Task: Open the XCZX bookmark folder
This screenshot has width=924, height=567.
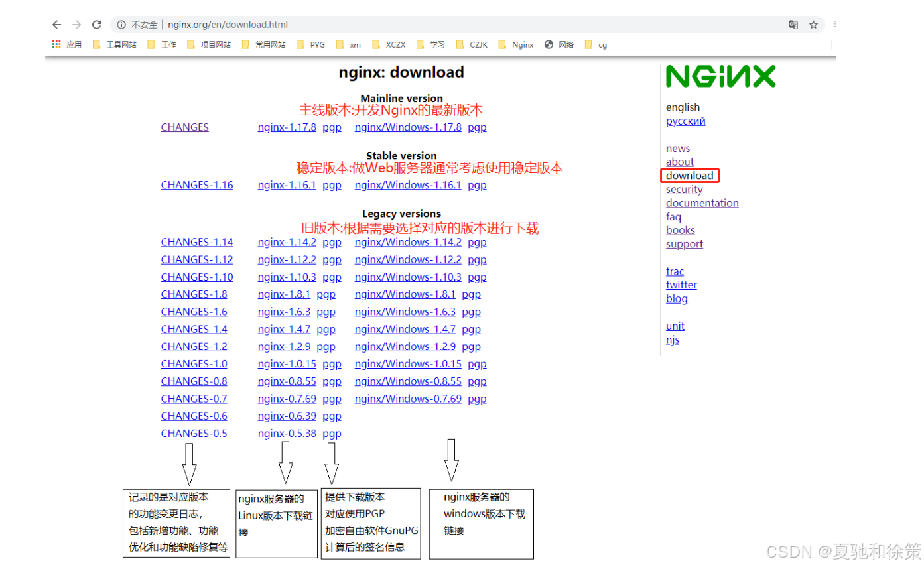Action: click(389, 45)
